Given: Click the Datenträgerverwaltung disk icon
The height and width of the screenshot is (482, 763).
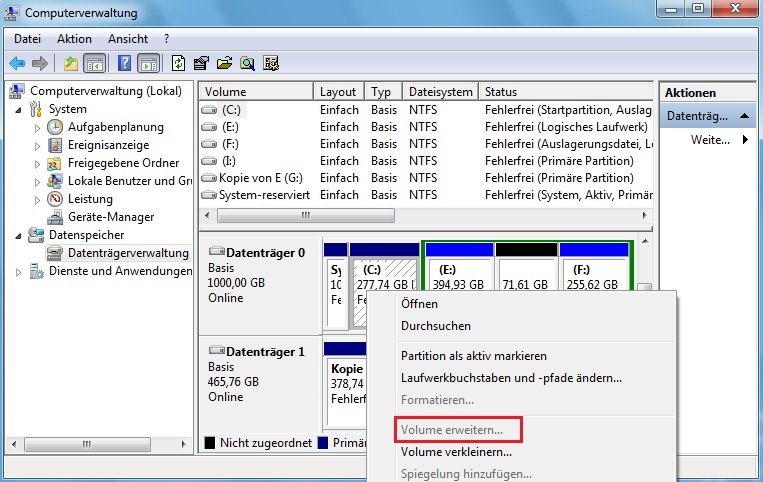Looking at the screenshot, I should tap(54, 253).
